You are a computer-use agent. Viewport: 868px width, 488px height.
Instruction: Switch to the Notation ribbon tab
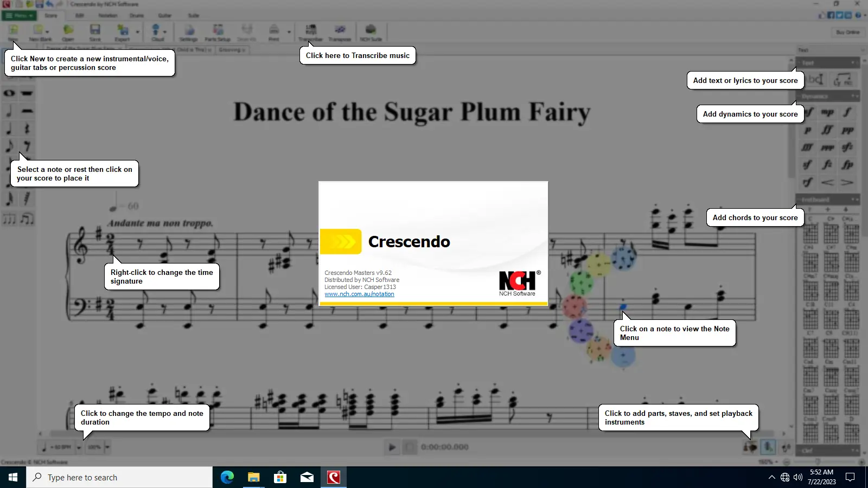pos(108,15)
